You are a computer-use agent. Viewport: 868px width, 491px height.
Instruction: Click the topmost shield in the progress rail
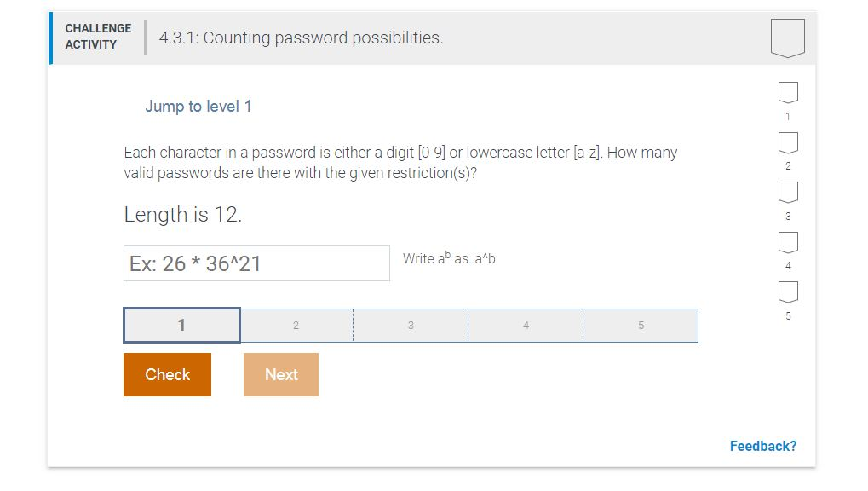coord(786,92)
